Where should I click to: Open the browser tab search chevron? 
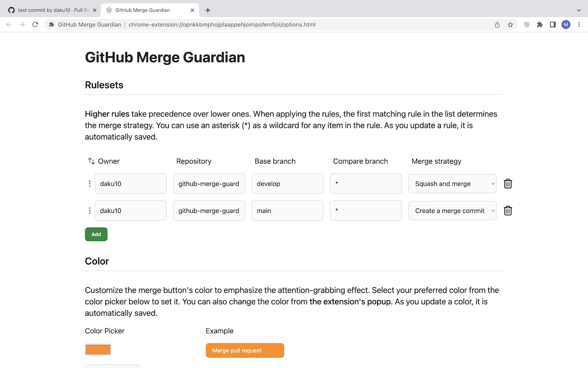pos(578,10)
